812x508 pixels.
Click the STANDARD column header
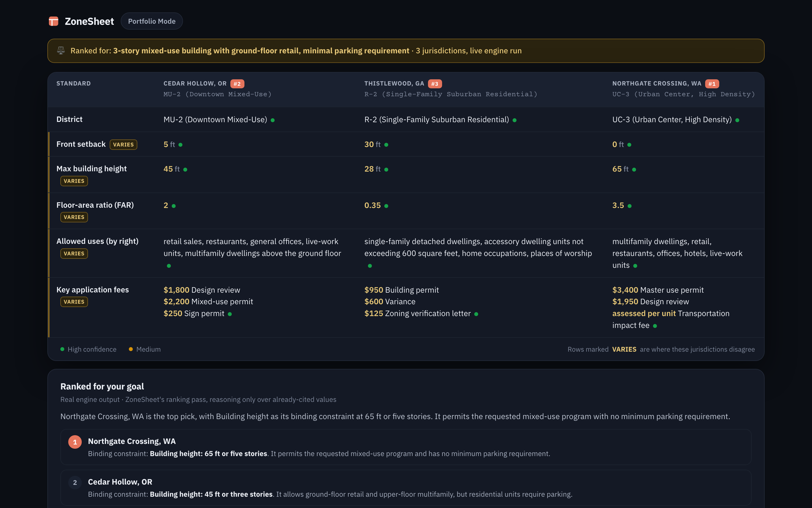click(74, 83)
